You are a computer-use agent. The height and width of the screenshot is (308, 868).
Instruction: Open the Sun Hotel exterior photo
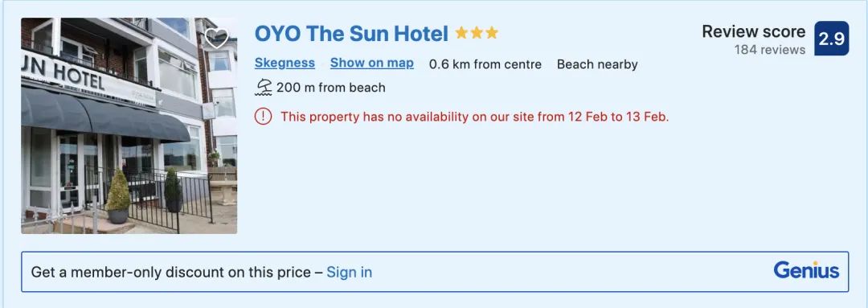(129, 125)
